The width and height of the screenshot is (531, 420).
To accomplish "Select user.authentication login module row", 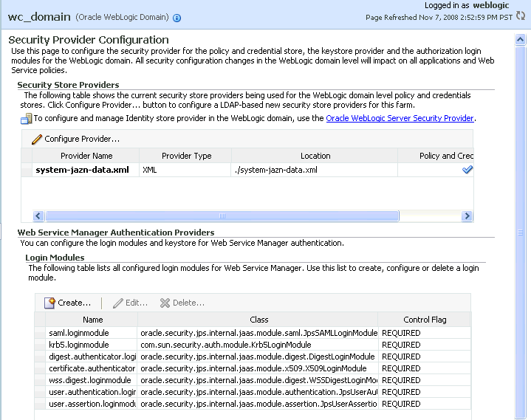I will coord(253,392).
